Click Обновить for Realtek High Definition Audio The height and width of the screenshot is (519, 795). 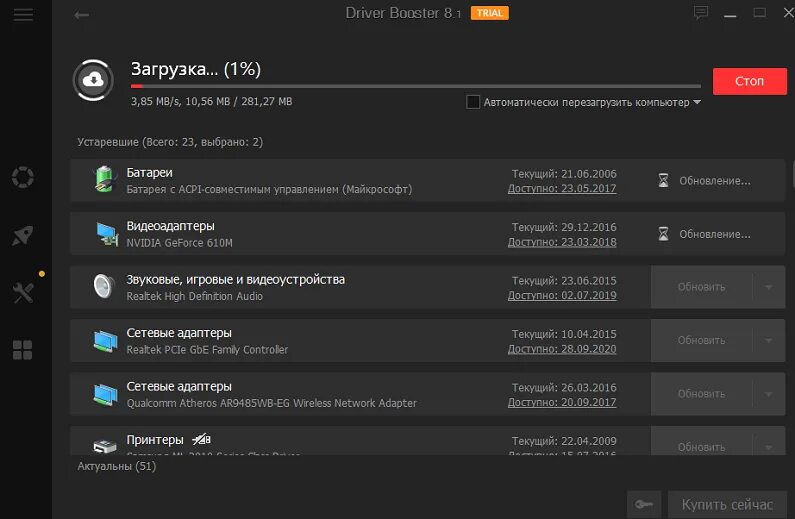[702, 287]
